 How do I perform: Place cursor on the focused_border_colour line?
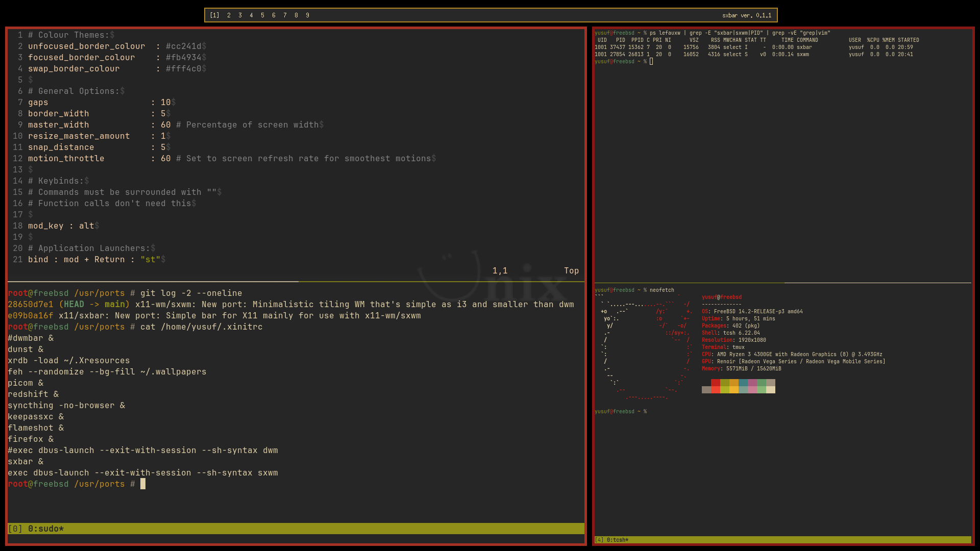click(x=82, y=58)
